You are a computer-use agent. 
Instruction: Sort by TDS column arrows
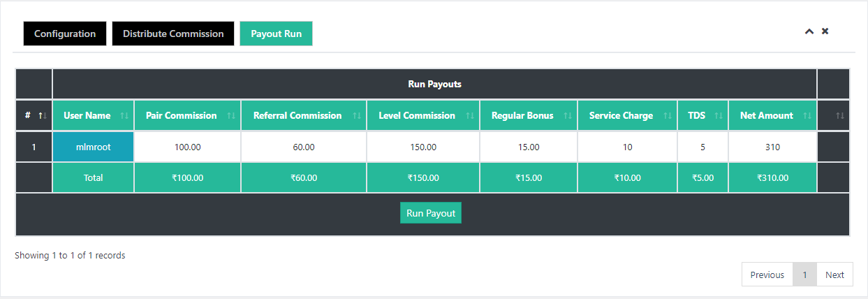pyautogui.click(x=719, y=116)
